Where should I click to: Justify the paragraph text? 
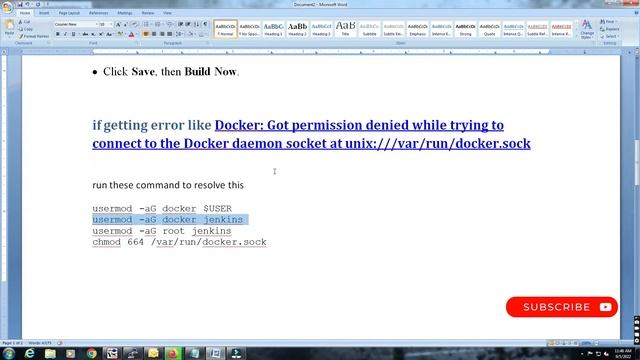170,34
